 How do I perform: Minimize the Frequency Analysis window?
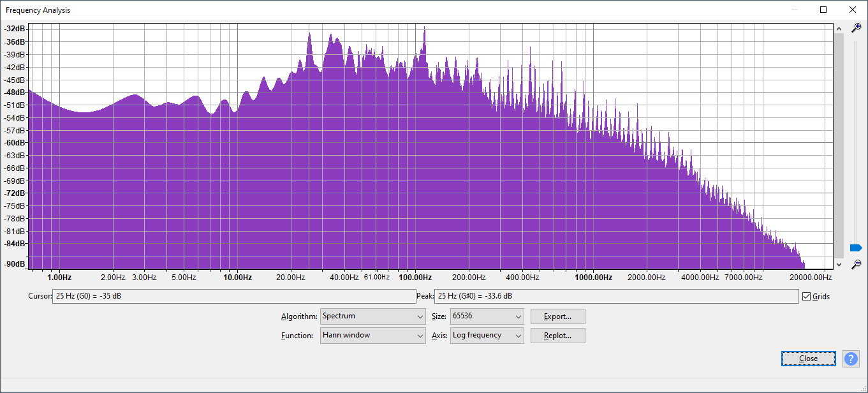pos(795,10)
